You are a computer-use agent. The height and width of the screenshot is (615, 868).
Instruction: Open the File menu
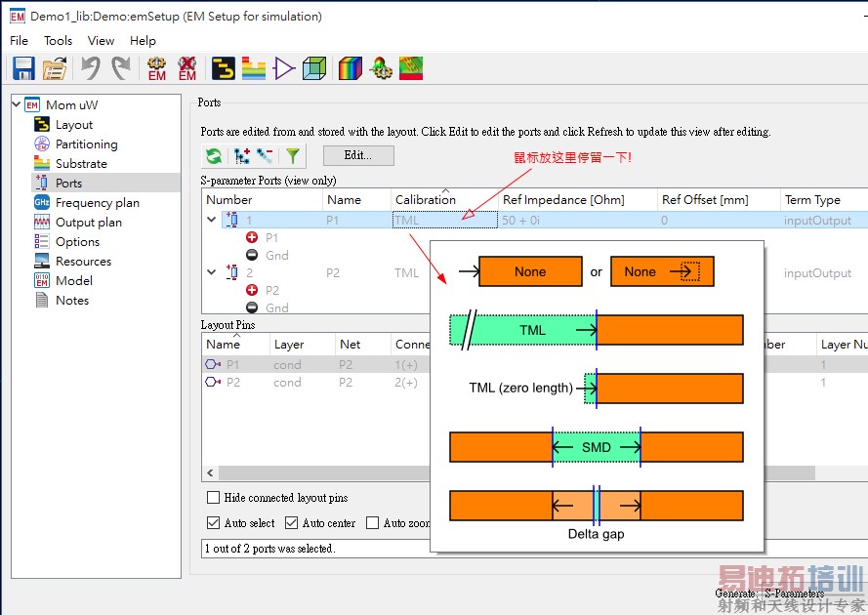pyautogui.click(x=19, y=40)
